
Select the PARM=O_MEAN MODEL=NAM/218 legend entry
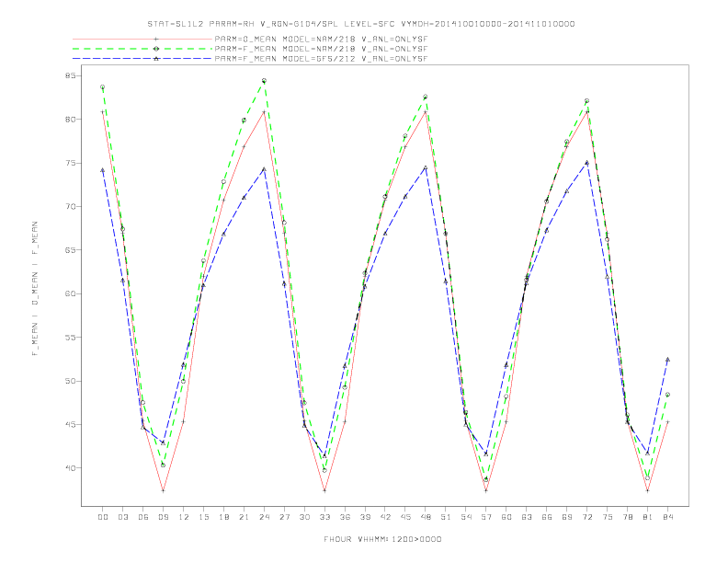pos(321,39)
